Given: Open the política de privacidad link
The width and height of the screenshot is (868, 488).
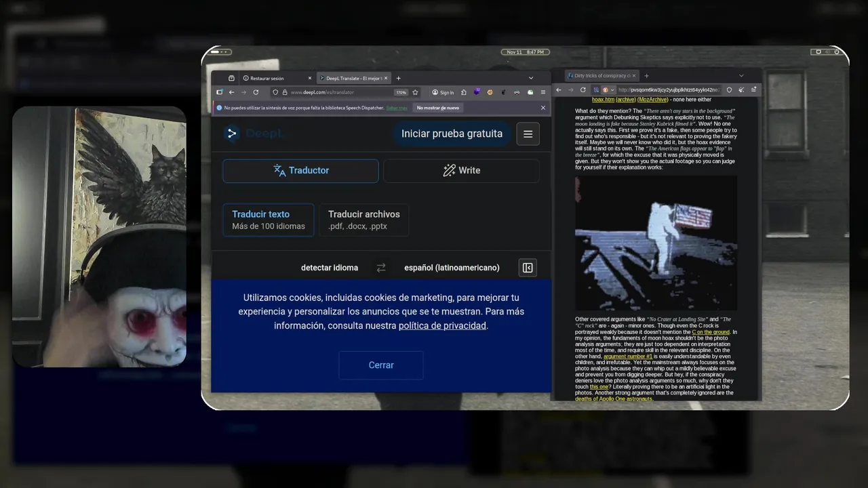Looking at the screenshot, I should (442, 326).
